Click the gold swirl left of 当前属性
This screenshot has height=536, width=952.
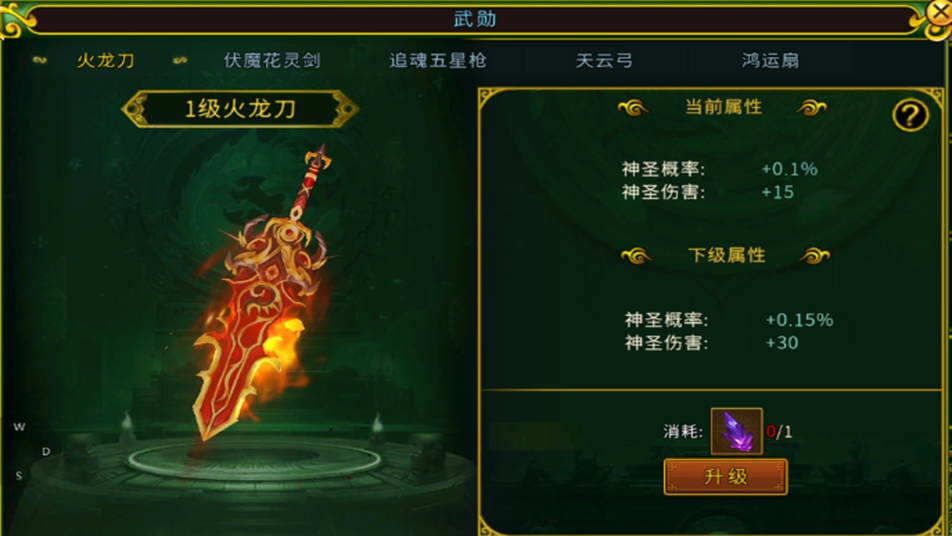click(x=633, y=108)
